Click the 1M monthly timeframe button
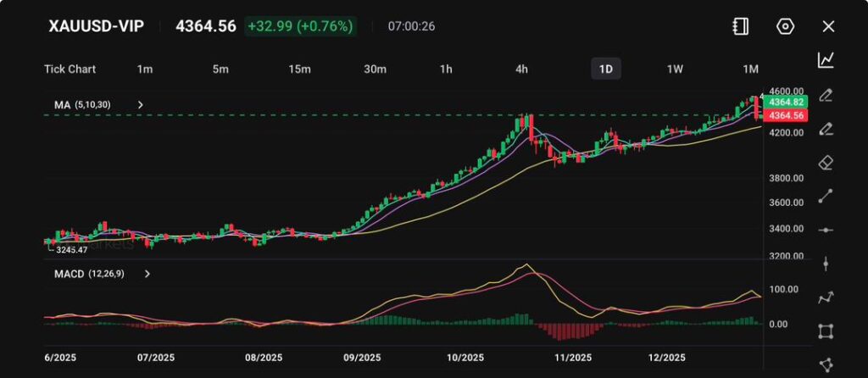This screenshot has width=868, height=378. (750, 69)
